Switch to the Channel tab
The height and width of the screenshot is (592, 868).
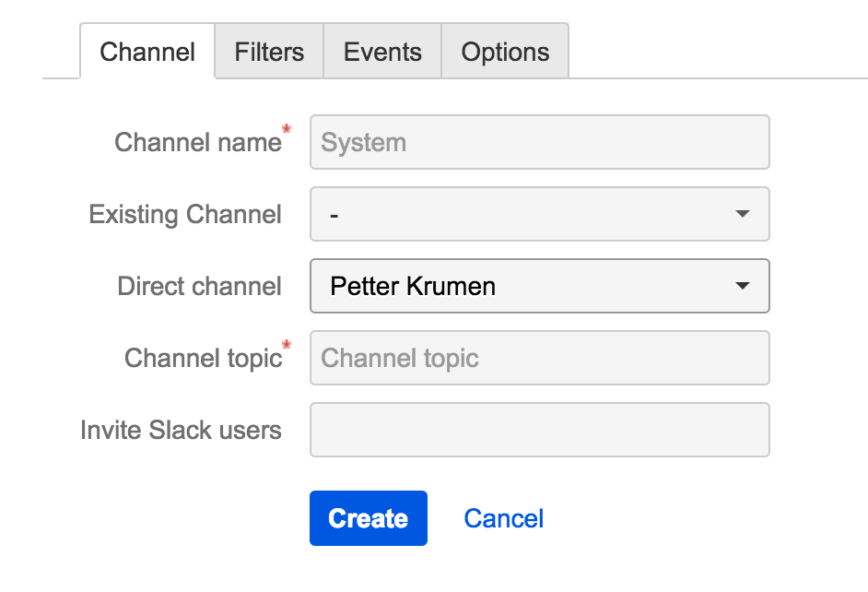pyautogui.click(x=147, y=52)
